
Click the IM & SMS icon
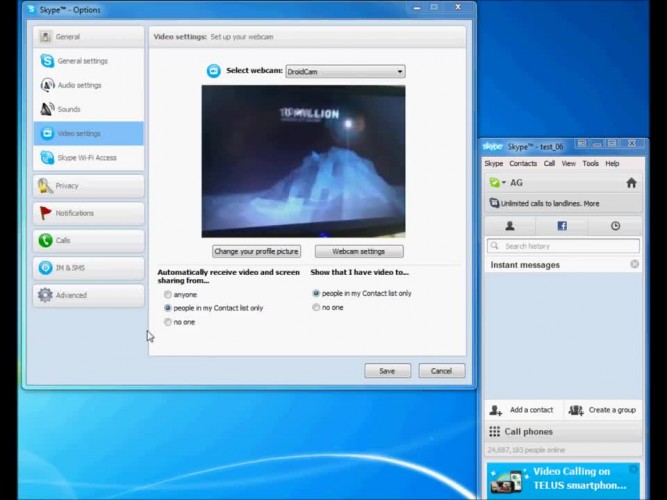pyautogui.click(x=45, y=268)
